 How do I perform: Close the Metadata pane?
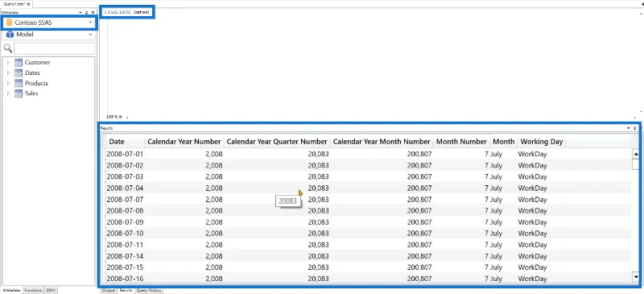[x=93, y=13]
